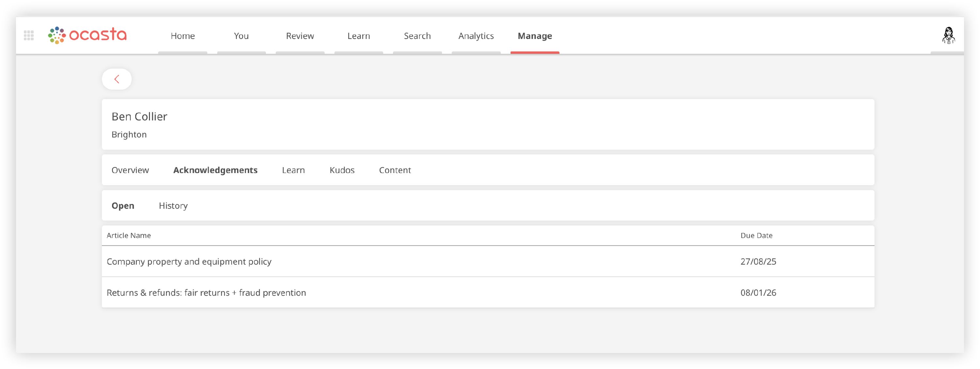Image resolution: width=980 pixels, height=369 pixels.
Task: Switch to the Analytics section
Action: [476, 36]
